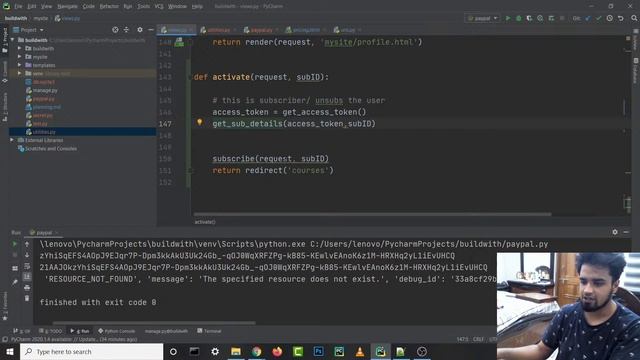The width and height of the screenshot is (640, 360).
Task: Select the paypal tab in Run panel
Action: 44,232
